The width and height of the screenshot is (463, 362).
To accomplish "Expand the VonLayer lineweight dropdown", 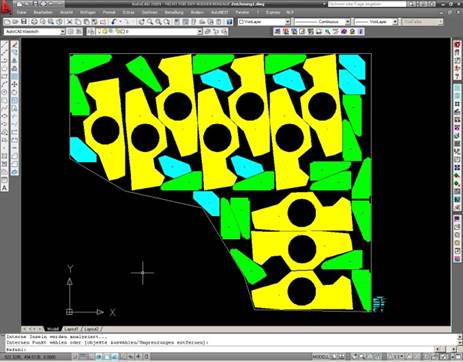I will click(x=395, y=22).
